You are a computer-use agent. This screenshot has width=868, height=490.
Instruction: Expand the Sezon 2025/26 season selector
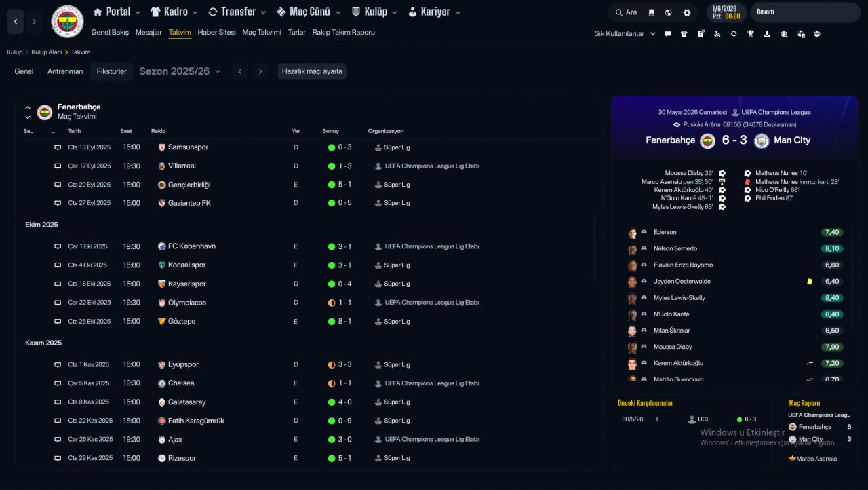pos(180,71)
